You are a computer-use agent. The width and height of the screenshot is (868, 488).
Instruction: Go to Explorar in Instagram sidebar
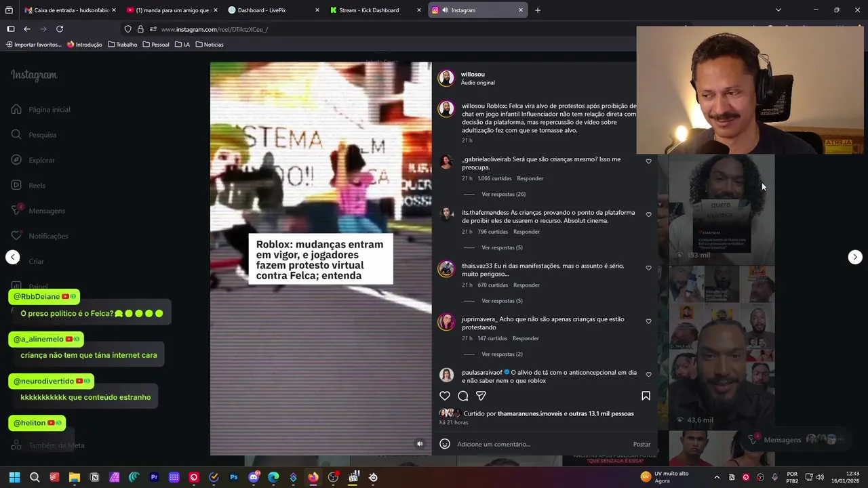(33, 160)
